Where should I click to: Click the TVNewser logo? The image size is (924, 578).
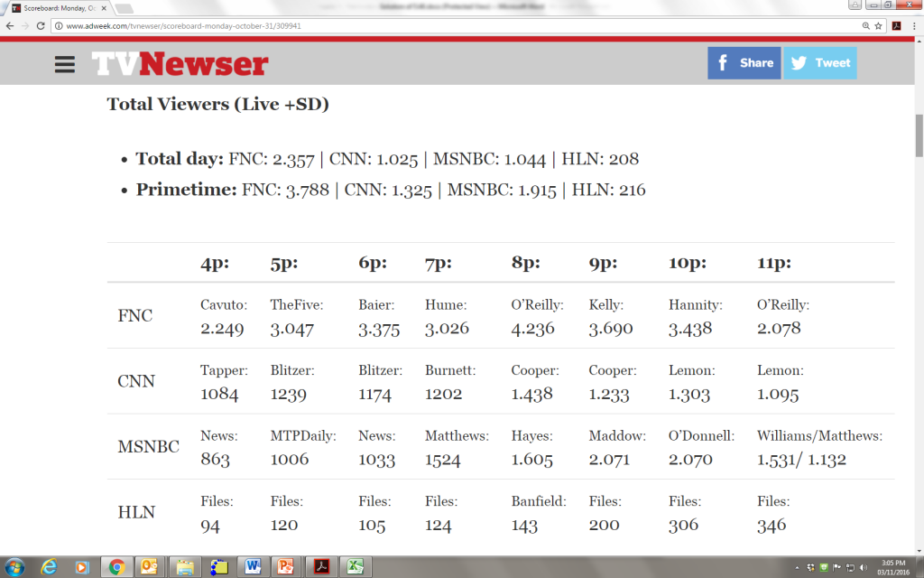click(x=180, y=64)
